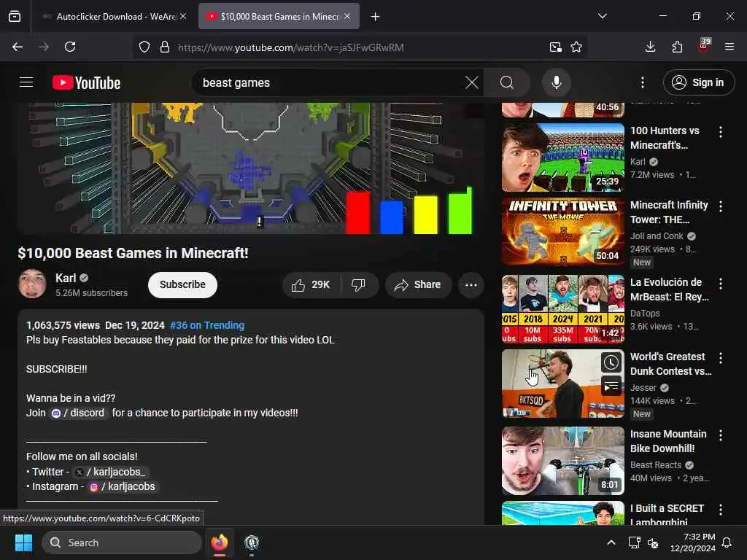The image size is (747, 560).
Task: Open notification bell in system tray
Action: click(727, 542)
